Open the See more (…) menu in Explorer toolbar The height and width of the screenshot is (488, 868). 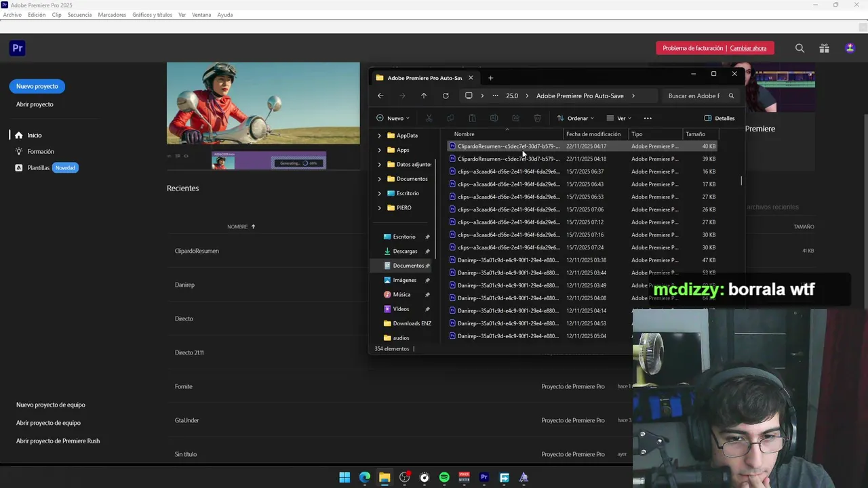648,118
